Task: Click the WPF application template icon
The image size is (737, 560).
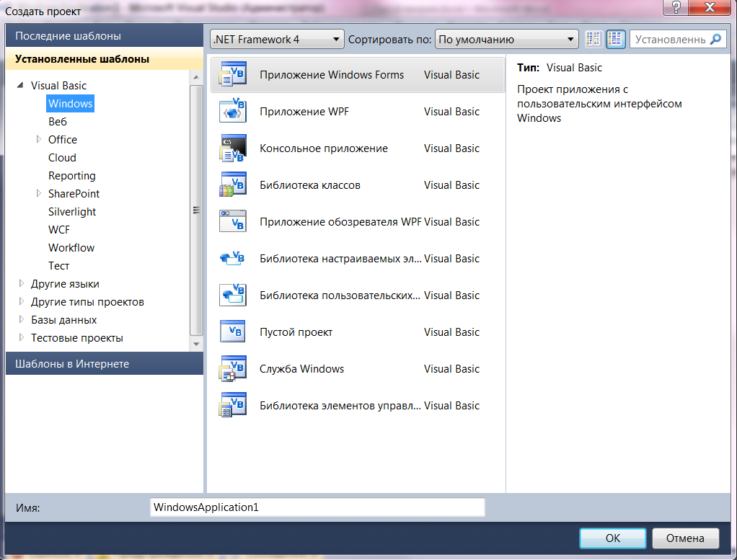Action: (x=233, y=111)
